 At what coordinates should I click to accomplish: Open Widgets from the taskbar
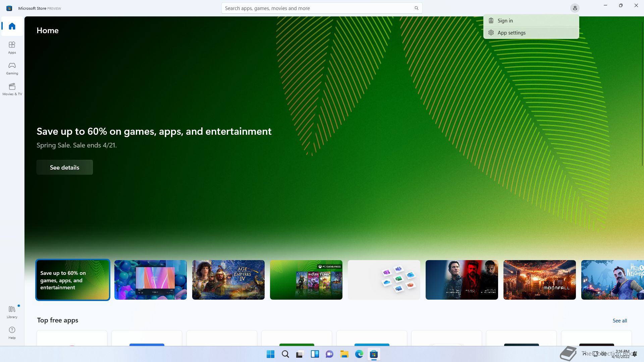(315, 354)
